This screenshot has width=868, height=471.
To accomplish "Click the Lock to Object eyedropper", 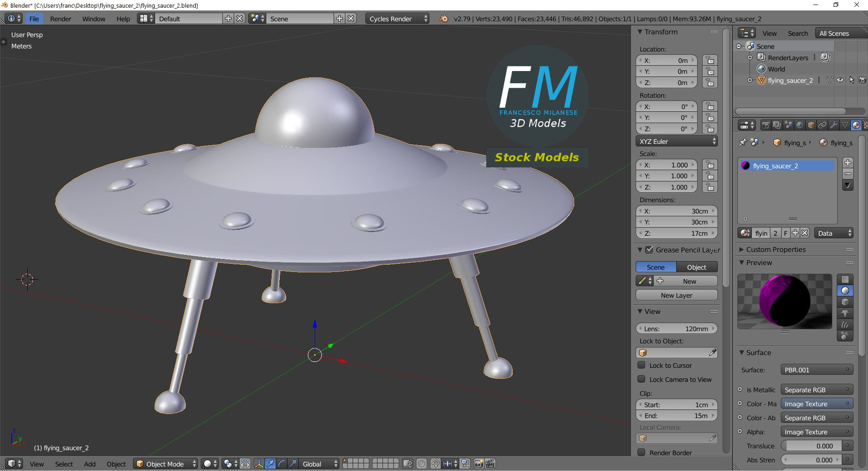I will click(x=712, y=352).
